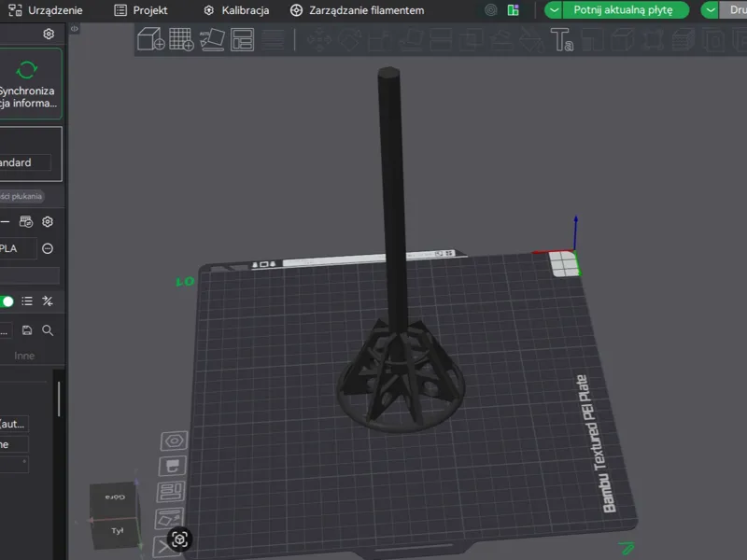This screenshot has height=560, width=747.
Task: Open printer settings gear in the sidebar
Action: coord(49,34)
